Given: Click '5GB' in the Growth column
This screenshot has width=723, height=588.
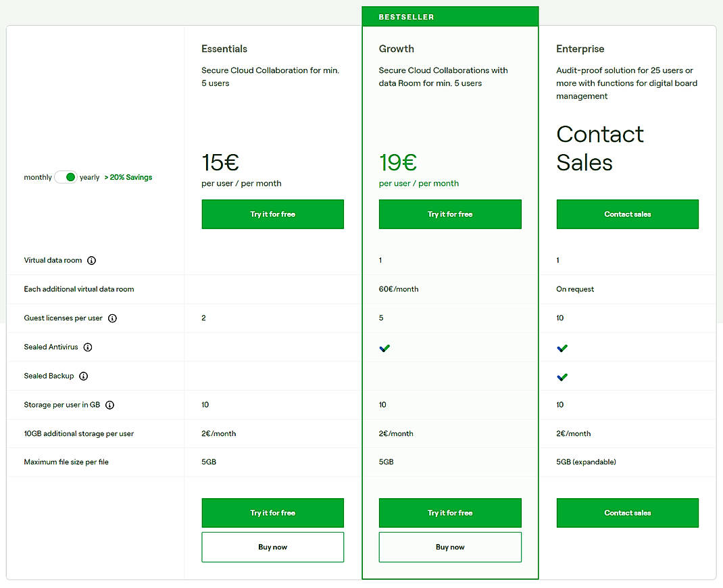Looking at the screenshot, I should tap(386, 462).
